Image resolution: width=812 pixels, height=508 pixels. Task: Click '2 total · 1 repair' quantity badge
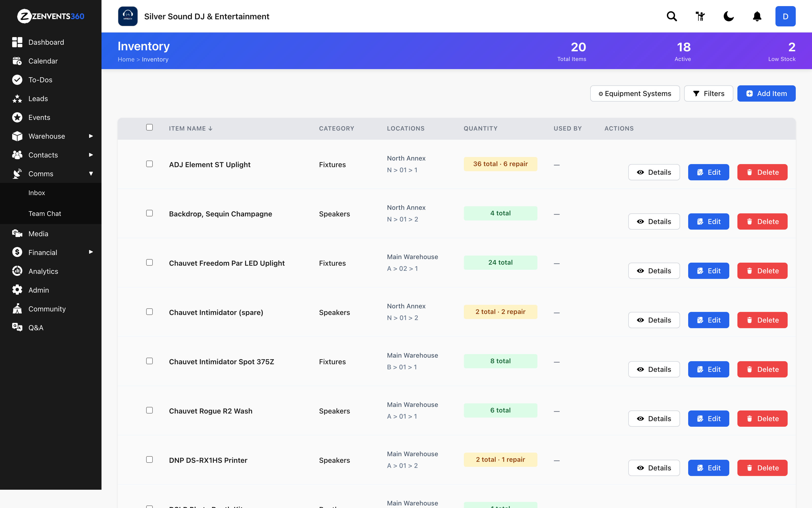[500, 460]
